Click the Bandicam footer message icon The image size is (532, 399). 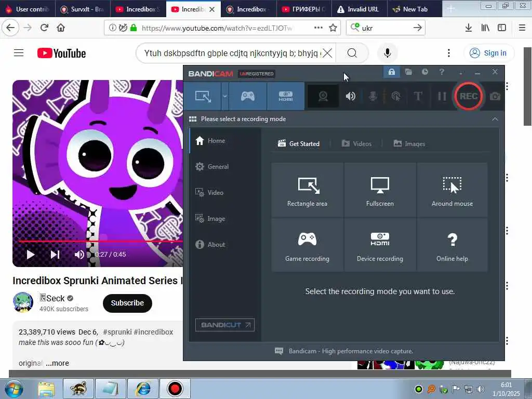tap(279, 351)
